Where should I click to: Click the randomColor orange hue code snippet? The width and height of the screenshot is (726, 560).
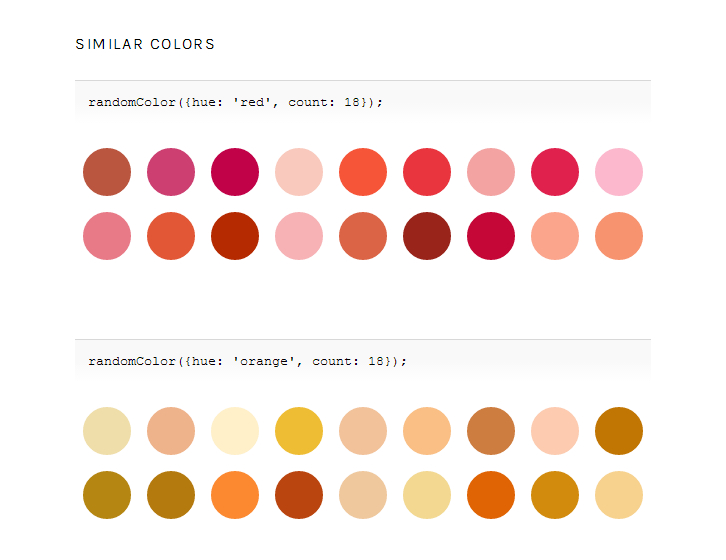(x=248, y=361)
